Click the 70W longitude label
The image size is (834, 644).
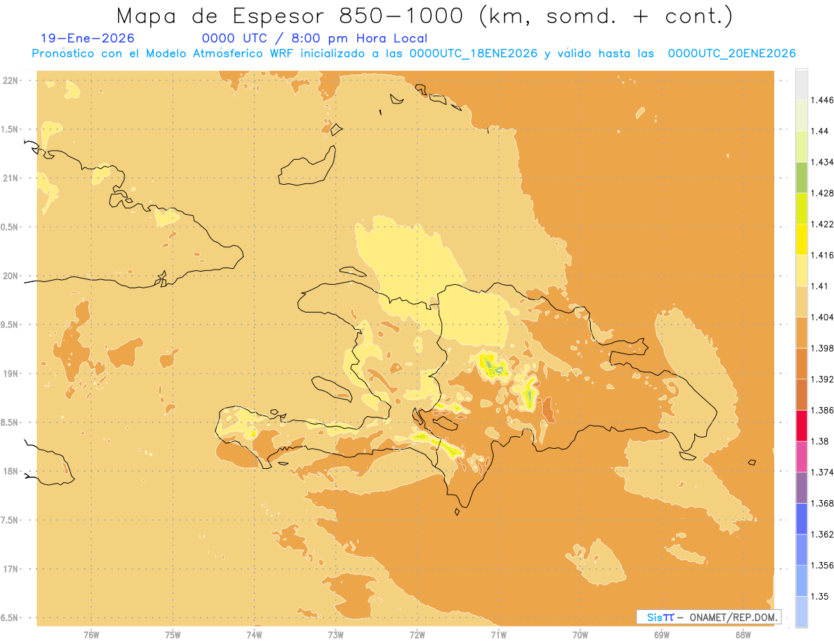click(580, 635)
